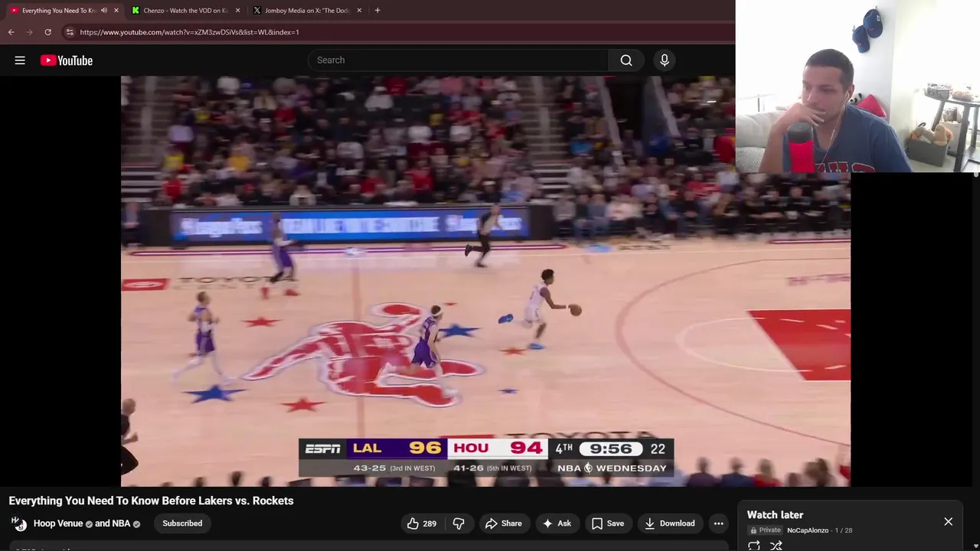Close the Watch later playlist panel
Image resolution: width=980 pixels, height=551 pixels.
(x=948, y=522)
